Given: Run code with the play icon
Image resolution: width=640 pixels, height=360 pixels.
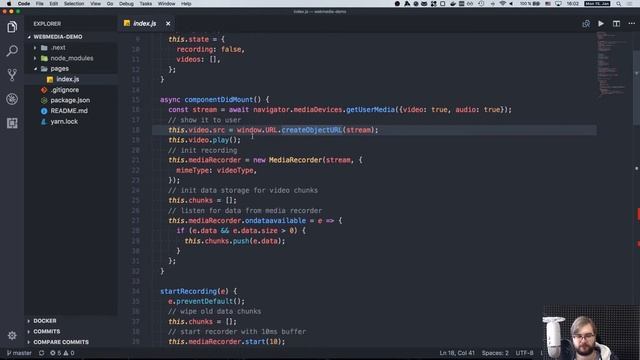Looking at the screenshot, I should point(601,24).
